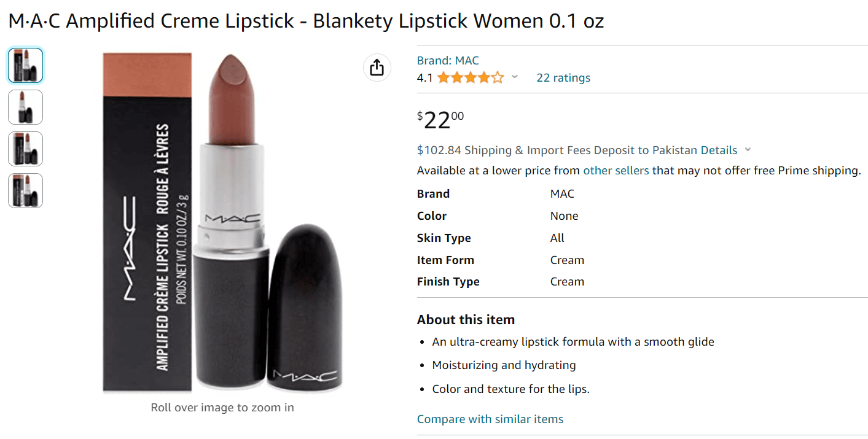Screen dimensions: 868x439
Task: Click the Finish Type Cream value
Action: pos(567,282)
